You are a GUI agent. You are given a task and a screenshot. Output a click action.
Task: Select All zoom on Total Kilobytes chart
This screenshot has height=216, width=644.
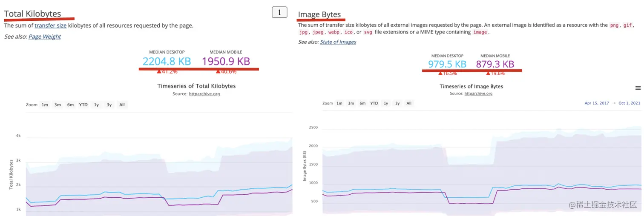click(122, 105)
